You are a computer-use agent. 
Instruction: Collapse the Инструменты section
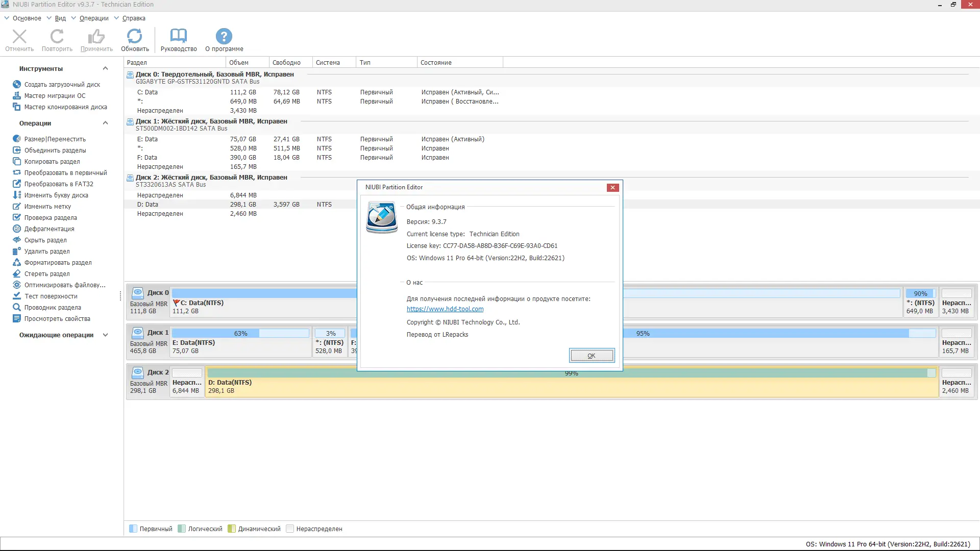click(x=105, y=68)
